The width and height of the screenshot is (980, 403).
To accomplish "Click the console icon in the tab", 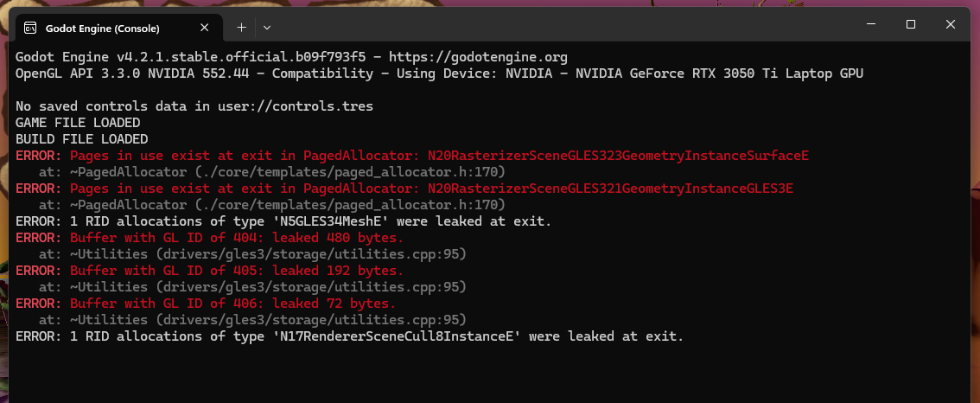I will click(x=29, y=29).
